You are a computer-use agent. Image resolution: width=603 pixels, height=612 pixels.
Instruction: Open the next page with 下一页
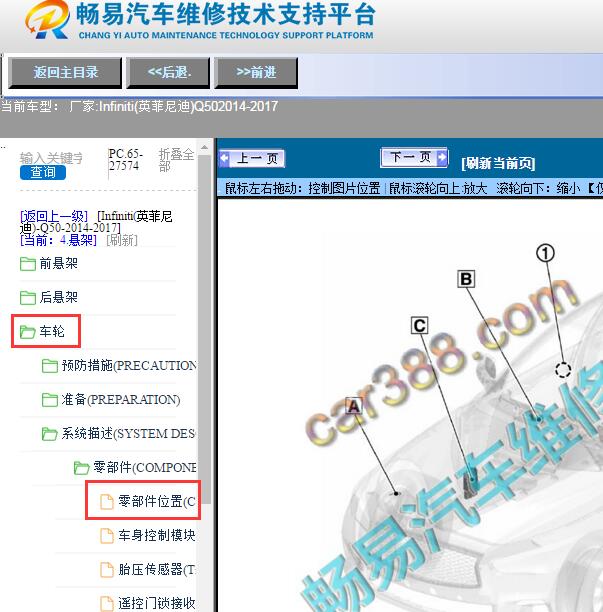pyautogui.click(x=414, y=157)
